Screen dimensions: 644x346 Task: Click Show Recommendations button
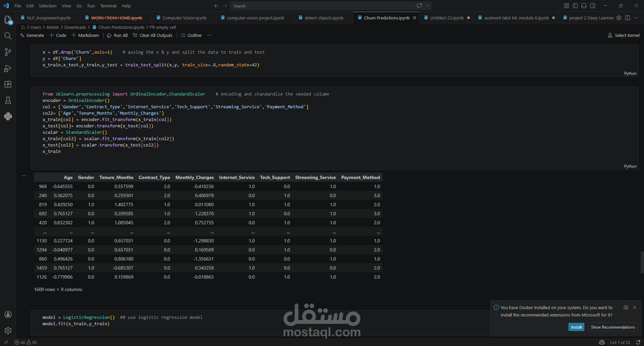coord(613,327)
